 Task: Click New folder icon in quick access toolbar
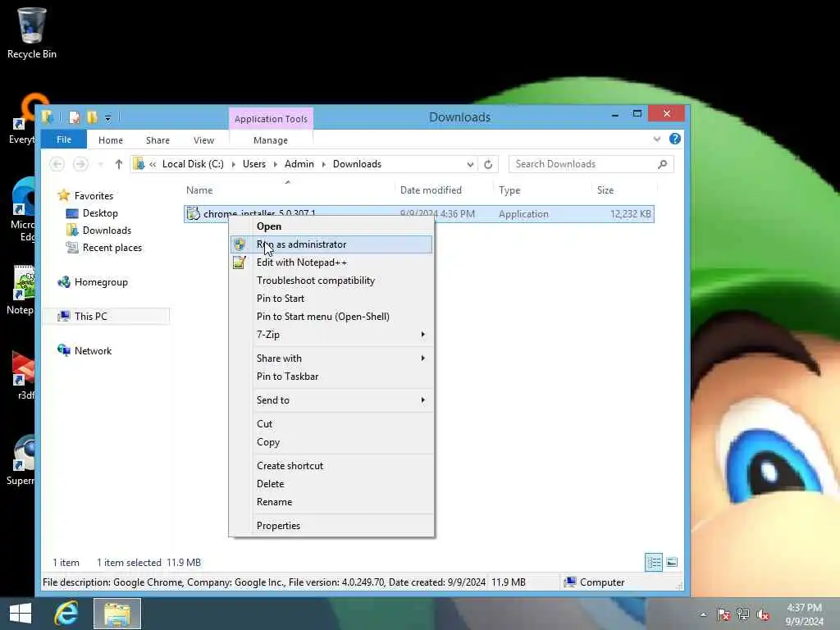[92, 116]
